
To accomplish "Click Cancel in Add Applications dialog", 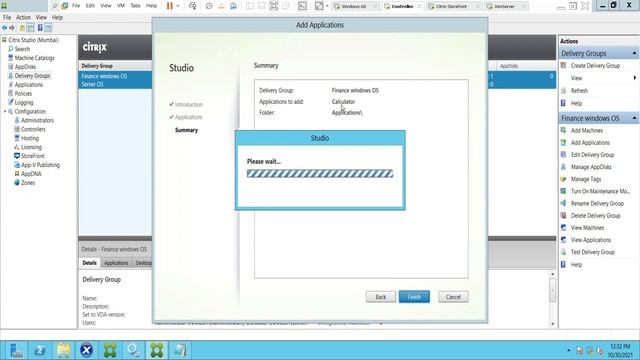I will (x=453, y=297).
